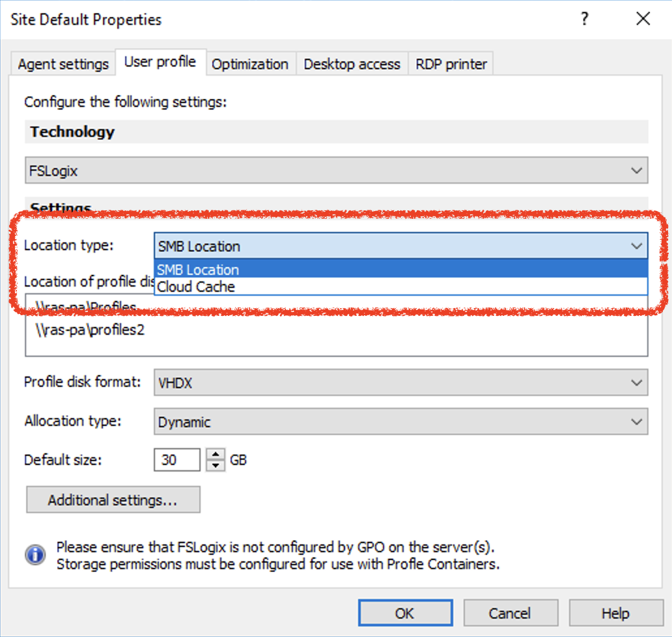Open the Optimization tab
Image resolution: width=672 pixels, height=637 pixels.
pyautogui.click(x=250, y=64)
